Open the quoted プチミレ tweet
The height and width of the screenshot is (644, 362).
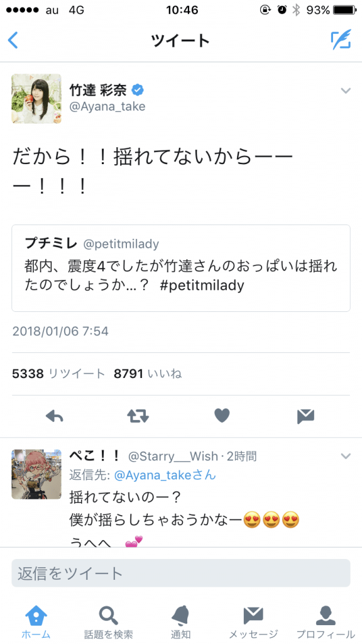tap(181, 268)
